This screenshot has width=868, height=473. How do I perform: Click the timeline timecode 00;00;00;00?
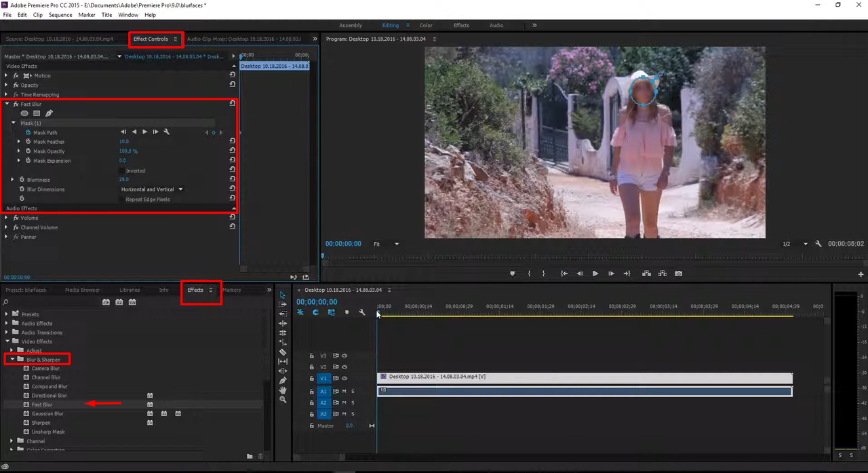coord(317,302)
